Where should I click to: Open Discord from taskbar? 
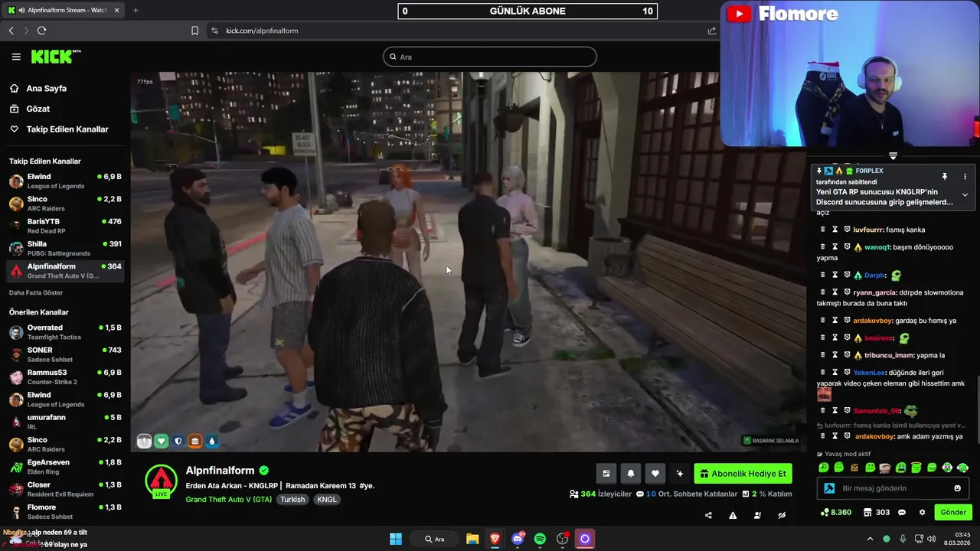[x=518, y=539]
